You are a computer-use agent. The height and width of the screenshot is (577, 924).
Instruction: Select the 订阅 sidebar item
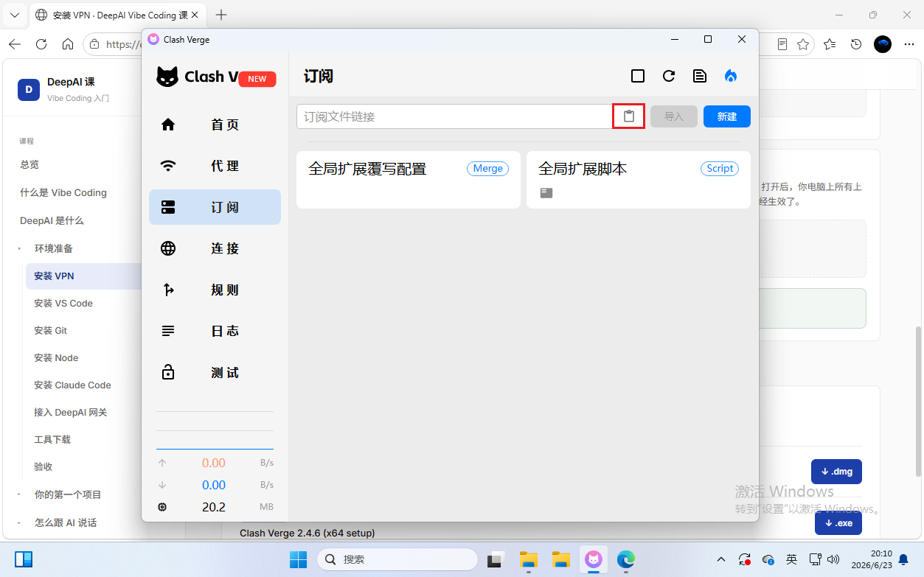[215, 207]
